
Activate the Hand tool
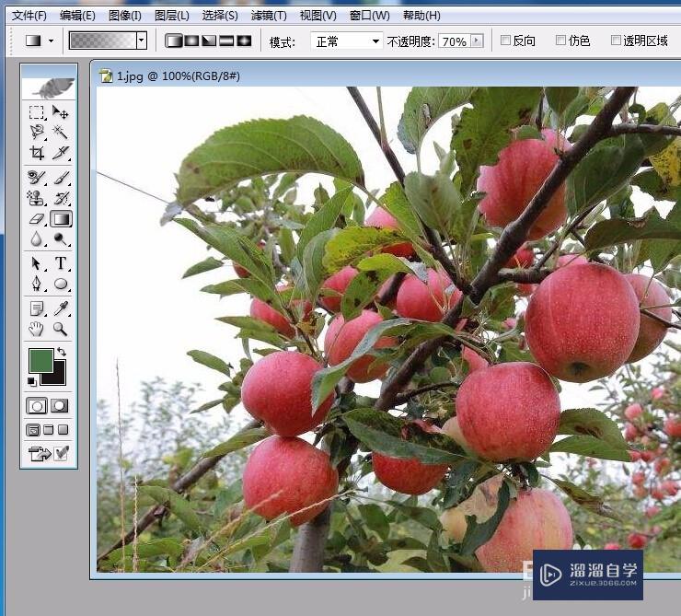pos(37,329)
